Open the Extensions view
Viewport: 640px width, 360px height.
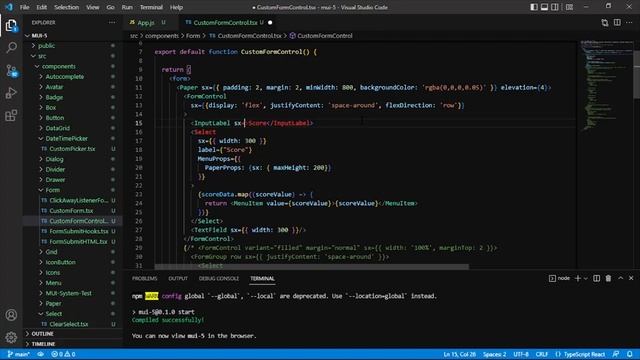click(x=11, y=116)
